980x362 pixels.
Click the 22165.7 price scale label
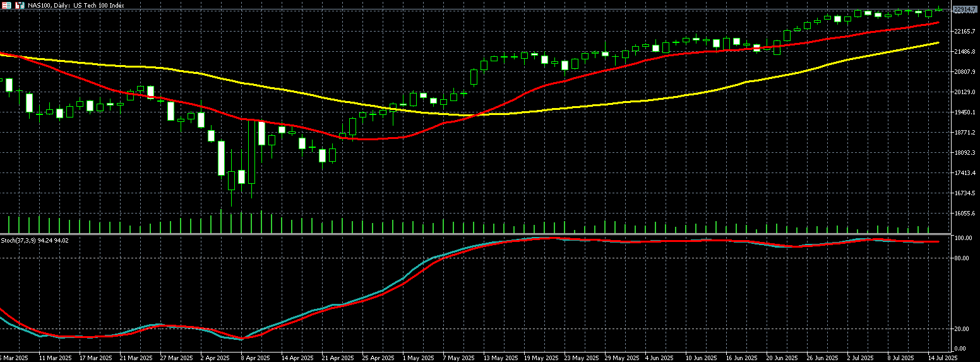[964, 31]
